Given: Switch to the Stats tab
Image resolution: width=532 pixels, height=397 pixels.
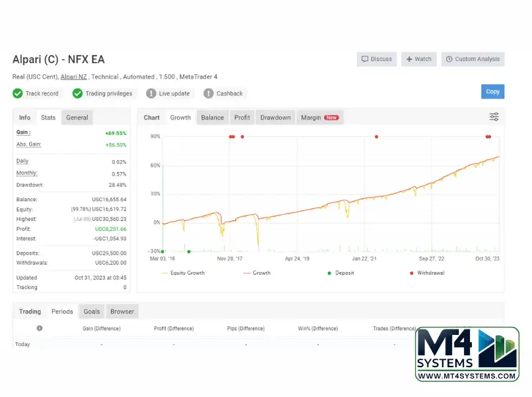Looking at the screenshot, I should [48, 118].
